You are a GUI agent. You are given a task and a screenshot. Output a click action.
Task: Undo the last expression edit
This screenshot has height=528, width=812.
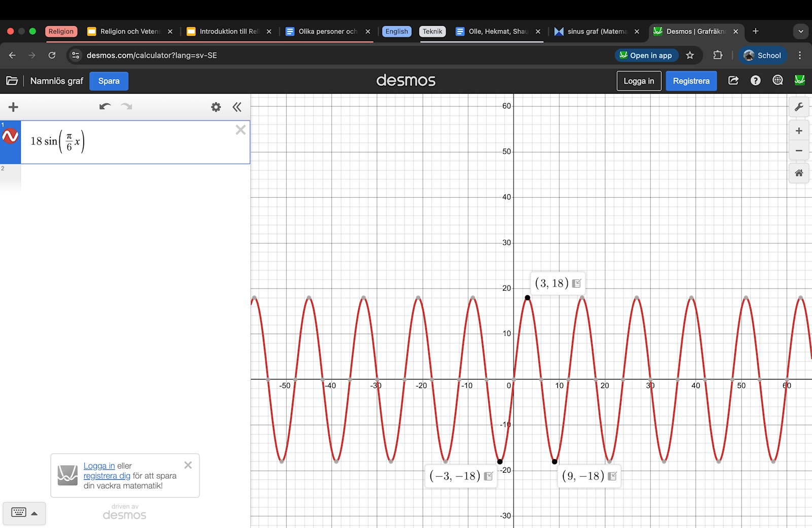pyautogui.click(x=105, y=107)
